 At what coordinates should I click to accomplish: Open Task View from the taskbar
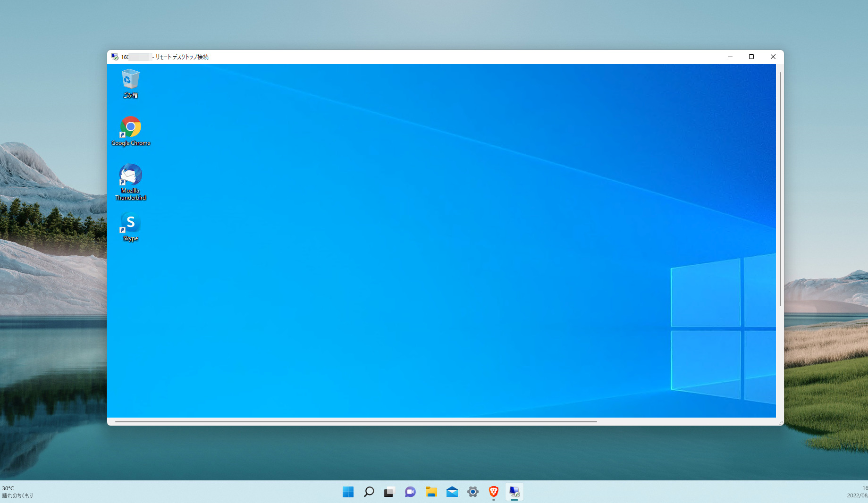pos(389,492)
